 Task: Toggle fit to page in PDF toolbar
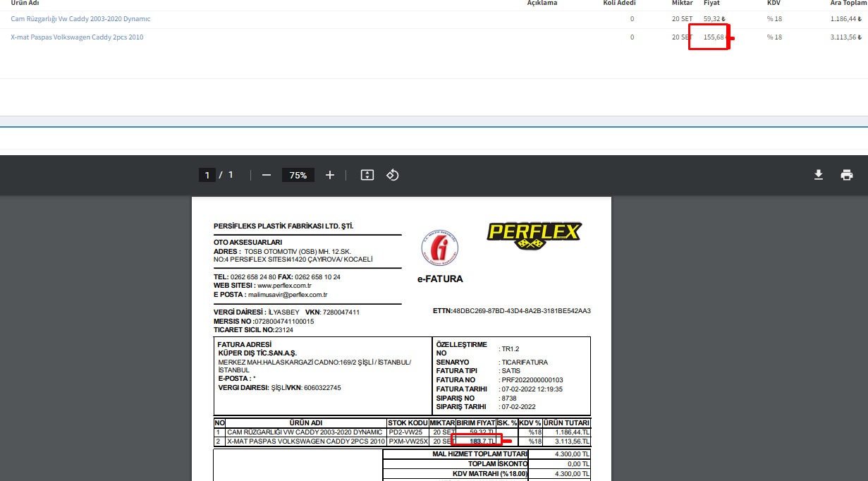[367, 175]
